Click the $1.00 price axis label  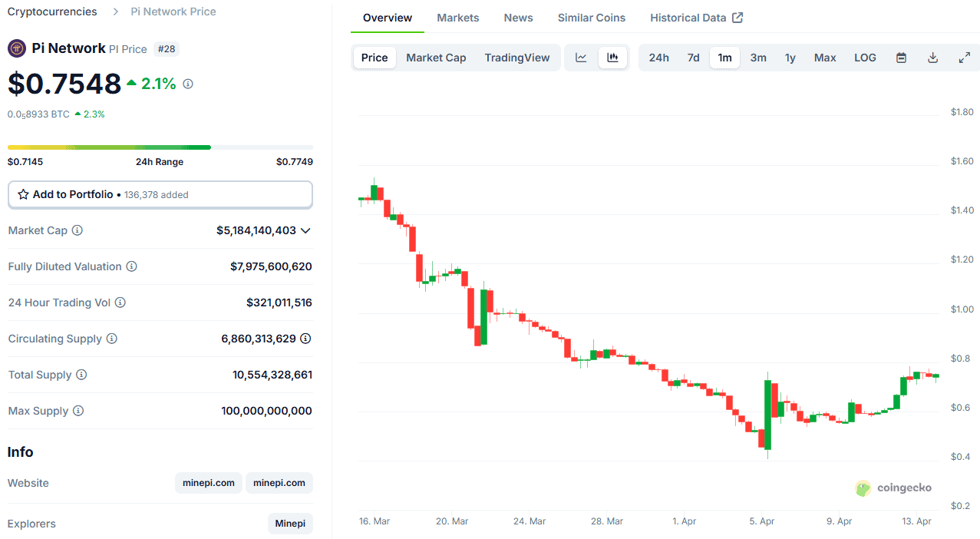pyautogui.click(x=962, y=309)
